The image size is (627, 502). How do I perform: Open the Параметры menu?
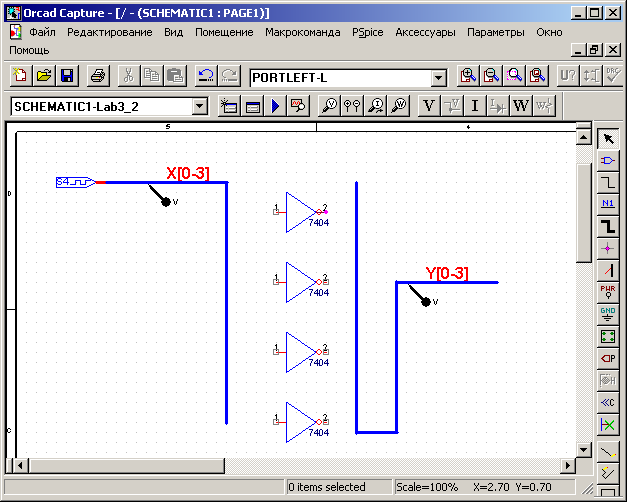pyautogui.click(x=496, y=32)
